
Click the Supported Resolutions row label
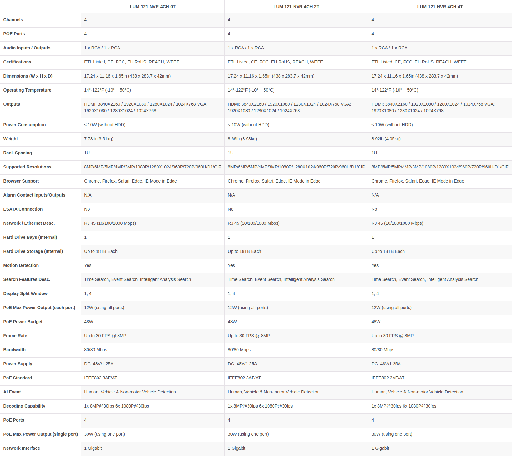[27, 167]
